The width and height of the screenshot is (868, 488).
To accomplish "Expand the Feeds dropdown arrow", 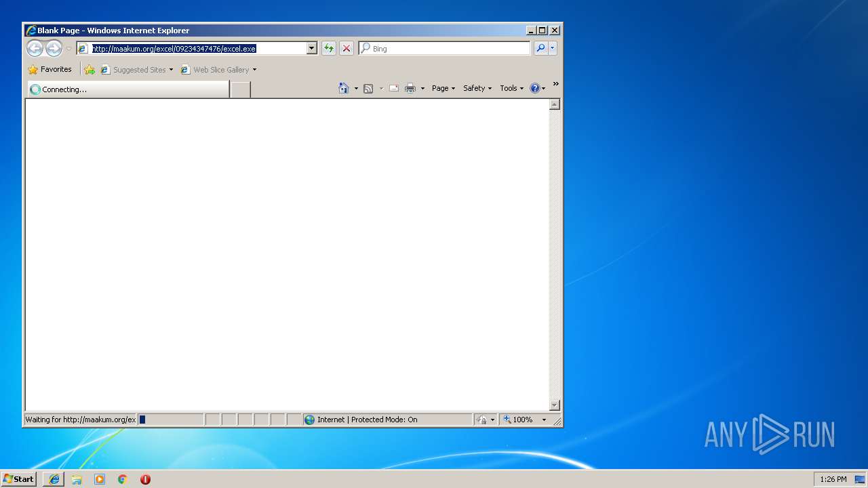I will click(x=381, y=88).
